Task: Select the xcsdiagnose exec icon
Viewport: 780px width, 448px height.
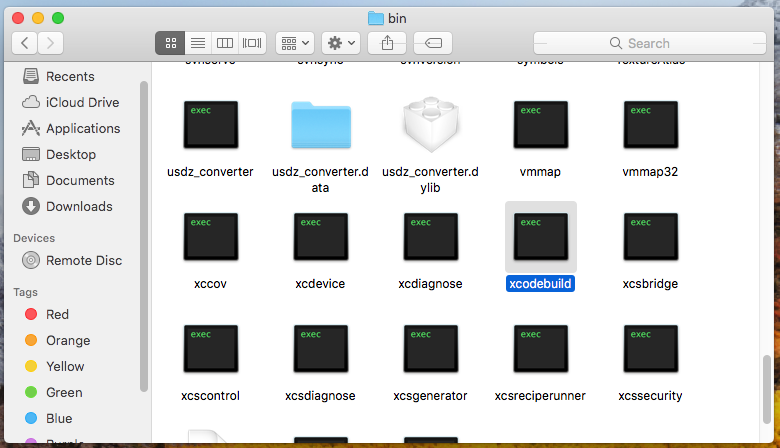Action: point(321,349)
